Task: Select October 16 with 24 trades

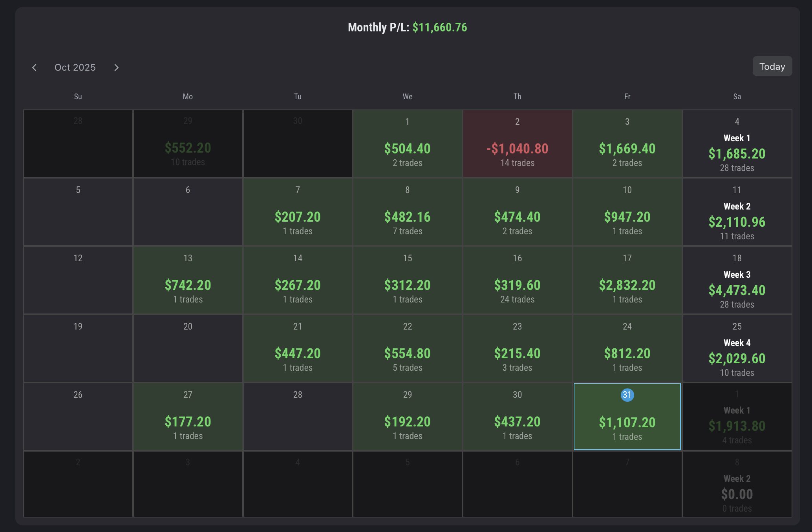Action: (517, 280)
